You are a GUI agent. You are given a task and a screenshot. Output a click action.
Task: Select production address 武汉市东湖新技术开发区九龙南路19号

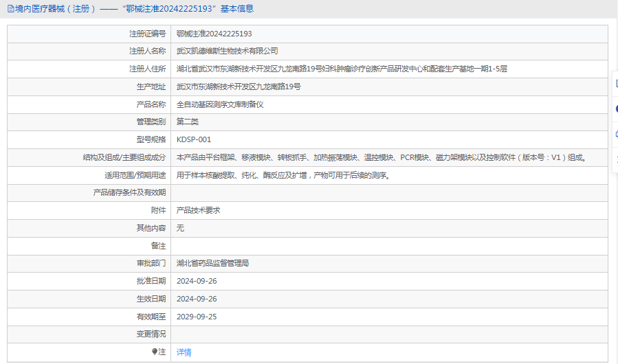(x=239, y=87)
